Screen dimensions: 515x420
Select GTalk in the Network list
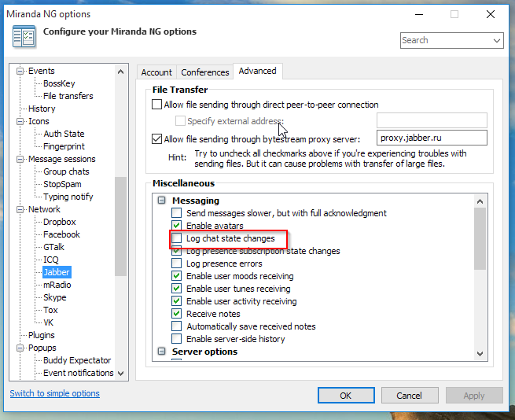coord(54,247)
